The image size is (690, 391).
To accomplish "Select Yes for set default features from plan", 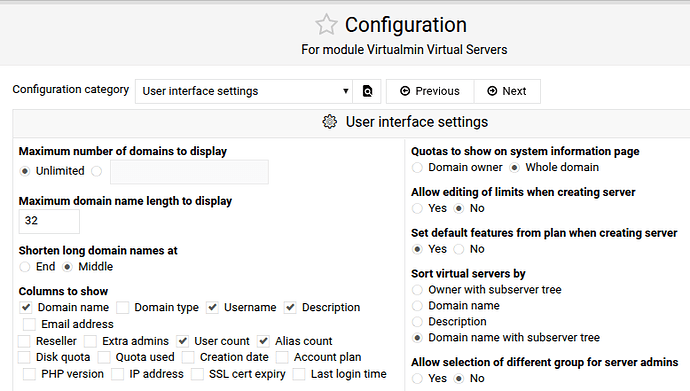I will pos(417,249).
